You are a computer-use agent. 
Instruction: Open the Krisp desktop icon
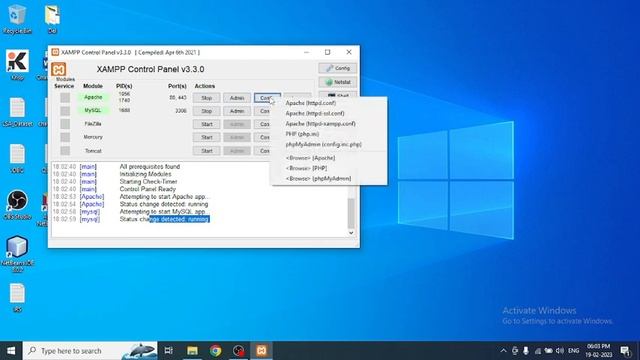(17, 64)
